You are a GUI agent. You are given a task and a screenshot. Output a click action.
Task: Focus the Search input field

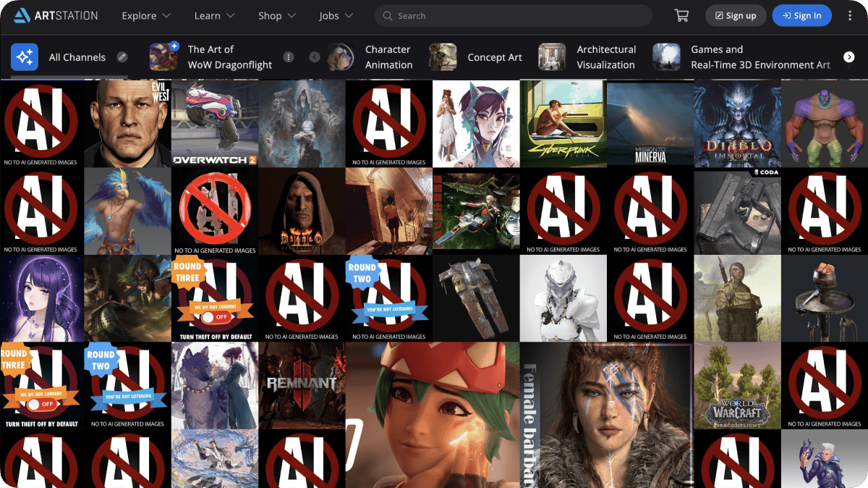[514, 15]
